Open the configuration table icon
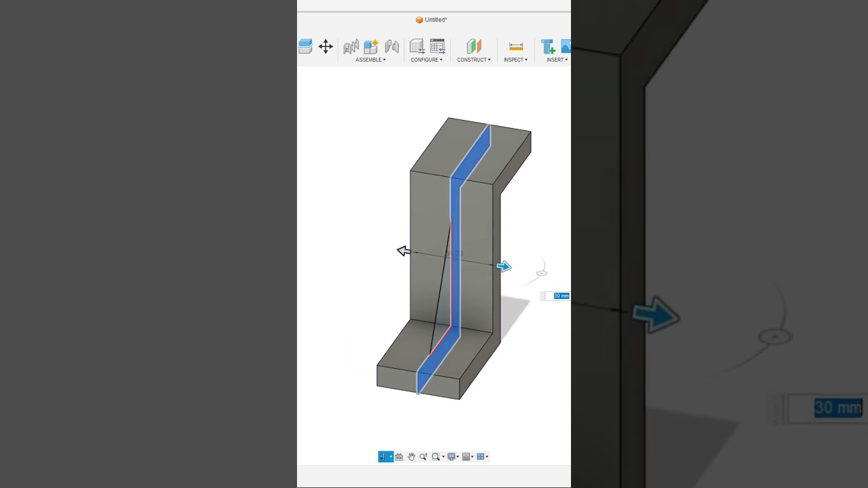868x488 pixels. (437, 47)
